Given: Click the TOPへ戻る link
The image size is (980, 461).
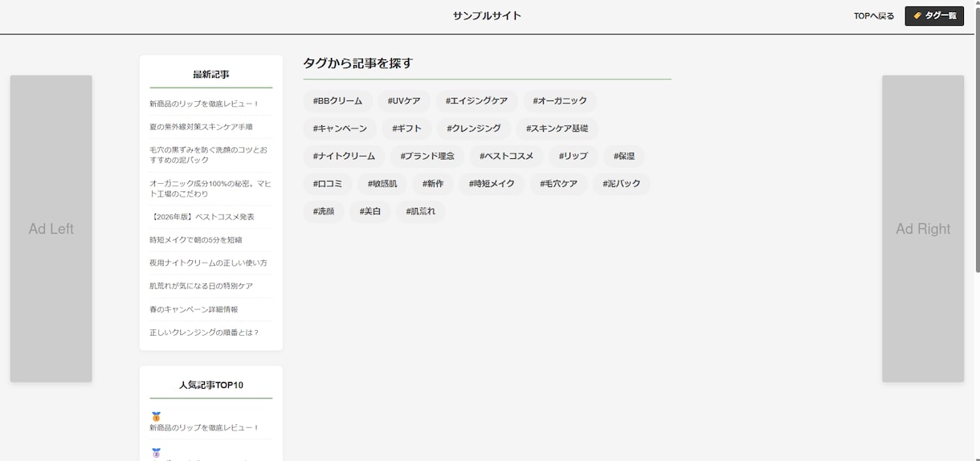Looking at the screenshot, I should coord(874,16).
